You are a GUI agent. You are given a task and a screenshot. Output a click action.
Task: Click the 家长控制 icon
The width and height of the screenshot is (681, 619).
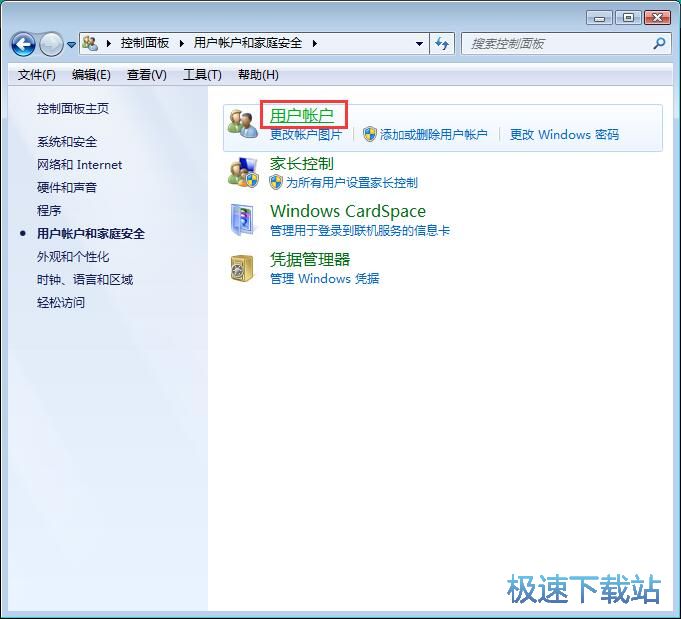click(x=243, y=172)
